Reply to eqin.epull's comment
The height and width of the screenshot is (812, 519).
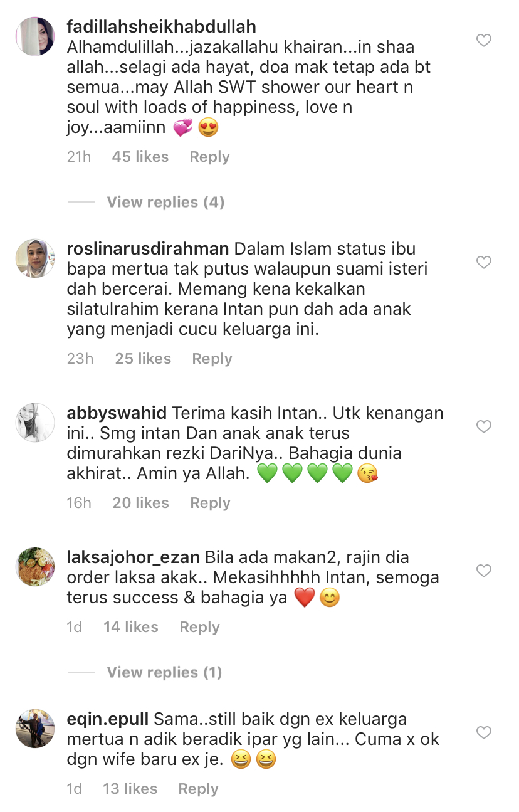pyautogui.click(x=198, y=789)
